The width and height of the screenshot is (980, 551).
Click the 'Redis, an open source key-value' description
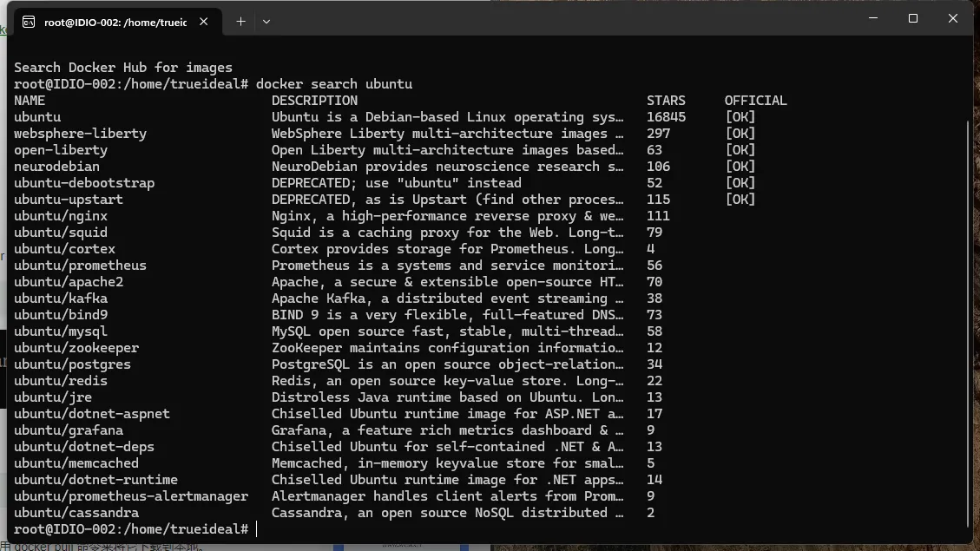click(x=448, y=381)
